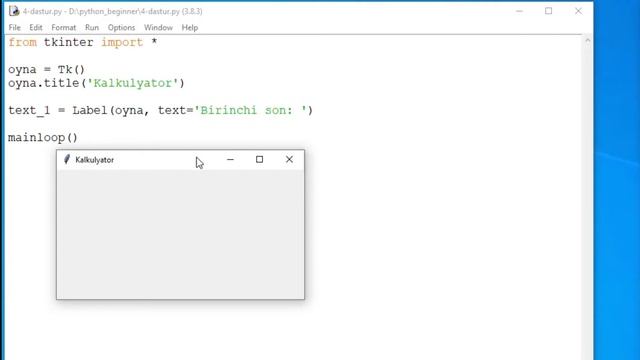
Task: Click the Kalkulyator window title text
Action: 95,160
